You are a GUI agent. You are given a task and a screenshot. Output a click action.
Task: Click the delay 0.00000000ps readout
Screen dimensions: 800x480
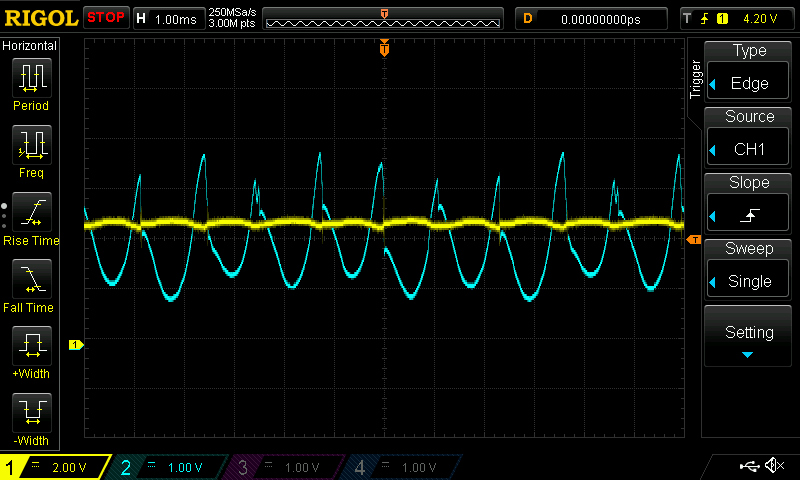pyautogui.click(x=601, y=19)
